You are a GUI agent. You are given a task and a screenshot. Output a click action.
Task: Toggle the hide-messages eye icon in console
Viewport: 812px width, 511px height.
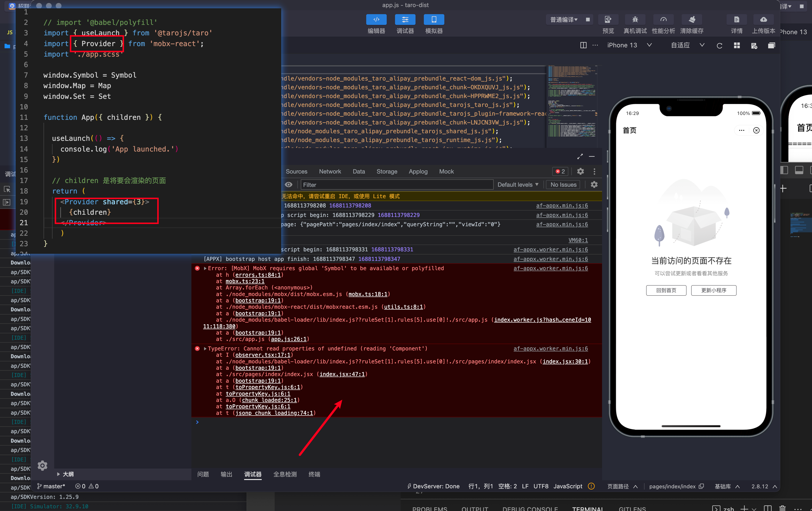289,185
